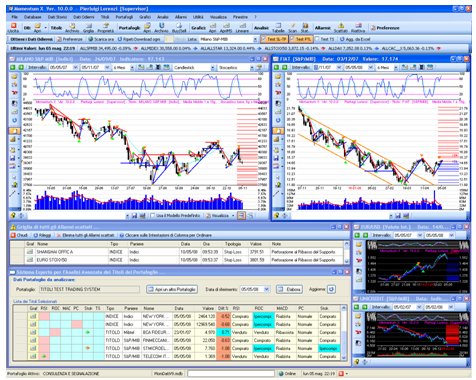Toggle Usa il Modello Predefinito checkbox

153,216
